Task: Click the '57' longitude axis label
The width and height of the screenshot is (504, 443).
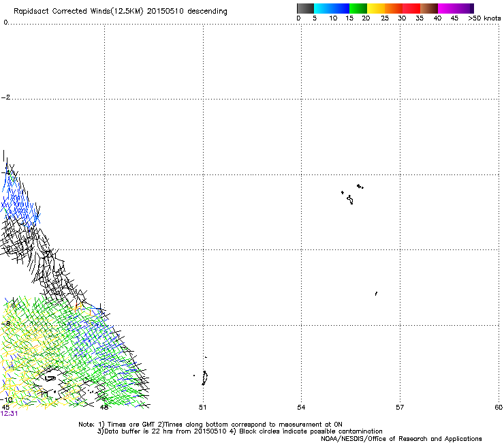Action: click(x=400, y=408)
